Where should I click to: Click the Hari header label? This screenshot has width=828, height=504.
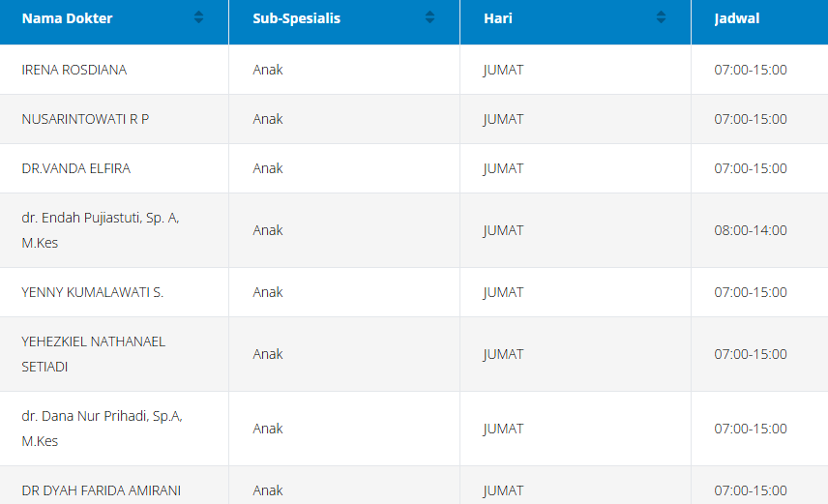click(x=497, y=18)
